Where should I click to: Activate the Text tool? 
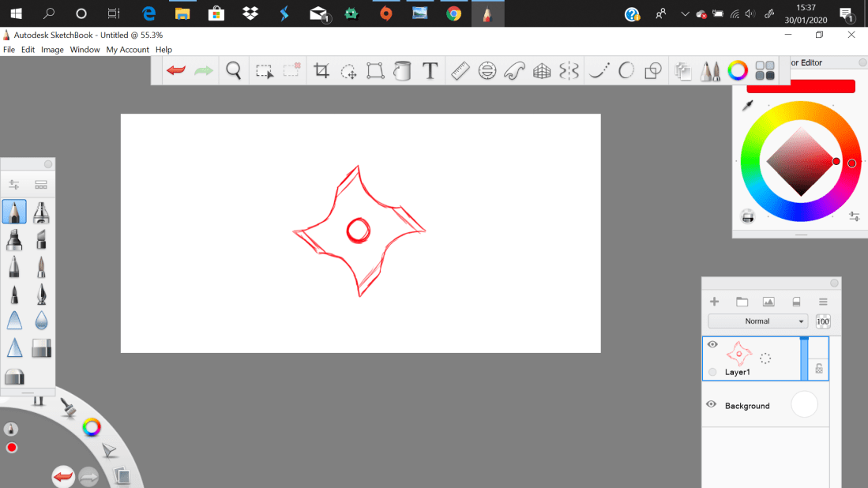point(430,70)
